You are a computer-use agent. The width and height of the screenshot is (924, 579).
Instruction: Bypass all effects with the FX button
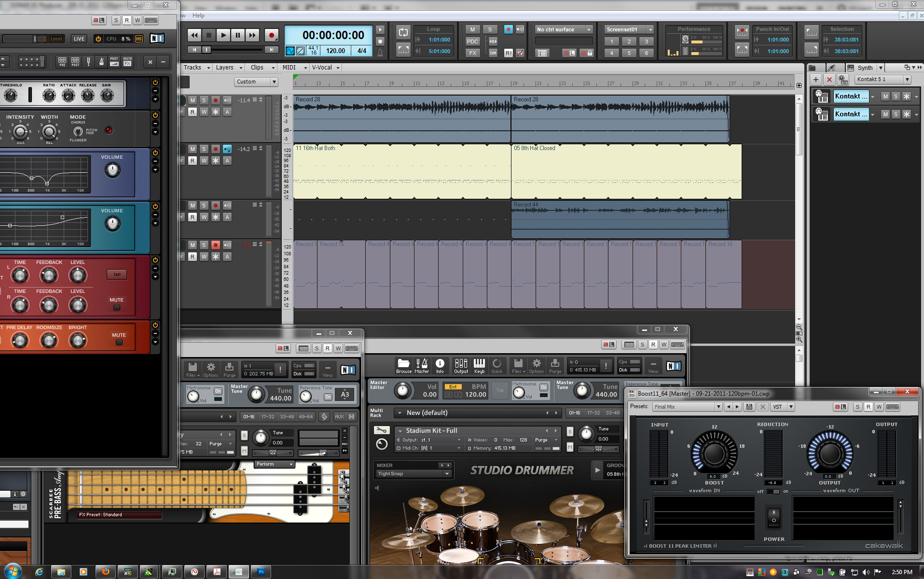(472, 53)
